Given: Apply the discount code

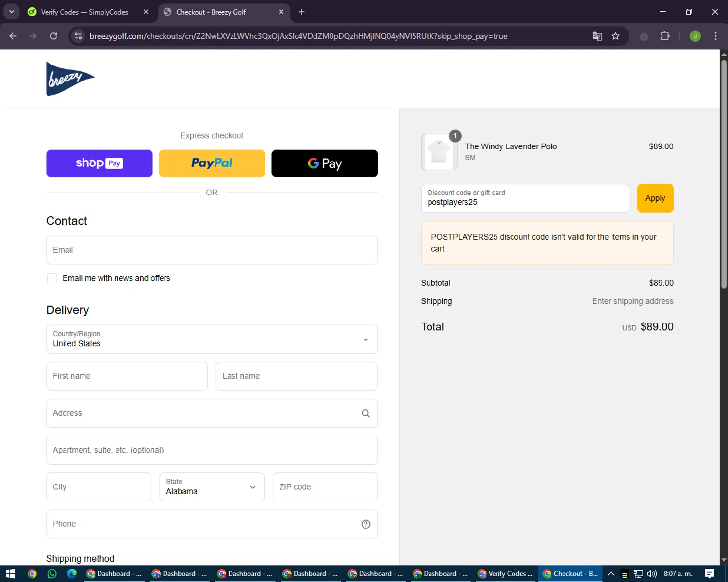Looking at the screenshot, I should 655,198.
